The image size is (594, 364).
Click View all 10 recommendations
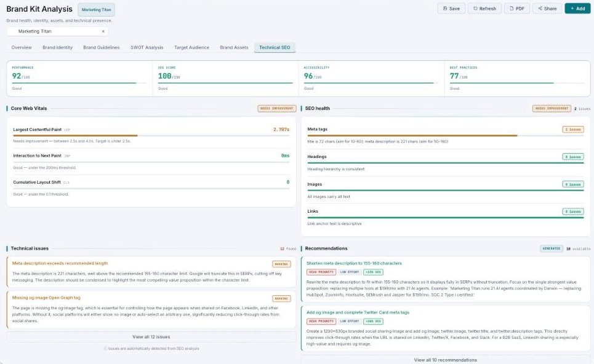click(x=446, y=360)
